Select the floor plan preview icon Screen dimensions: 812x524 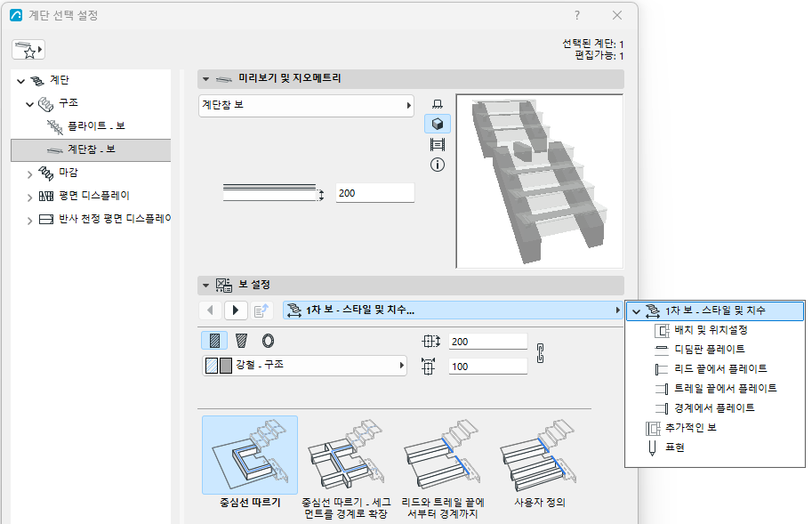[438, 104]
